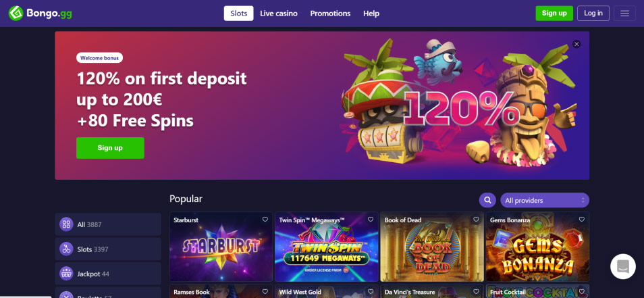Viewport: 644px width, 298px height.
Task: Open the live chat bubble icon
Action: (622, 266)
